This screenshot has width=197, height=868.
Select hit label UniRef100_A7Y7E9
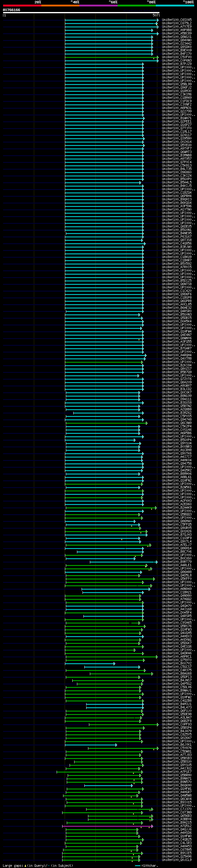click(177, 26)
